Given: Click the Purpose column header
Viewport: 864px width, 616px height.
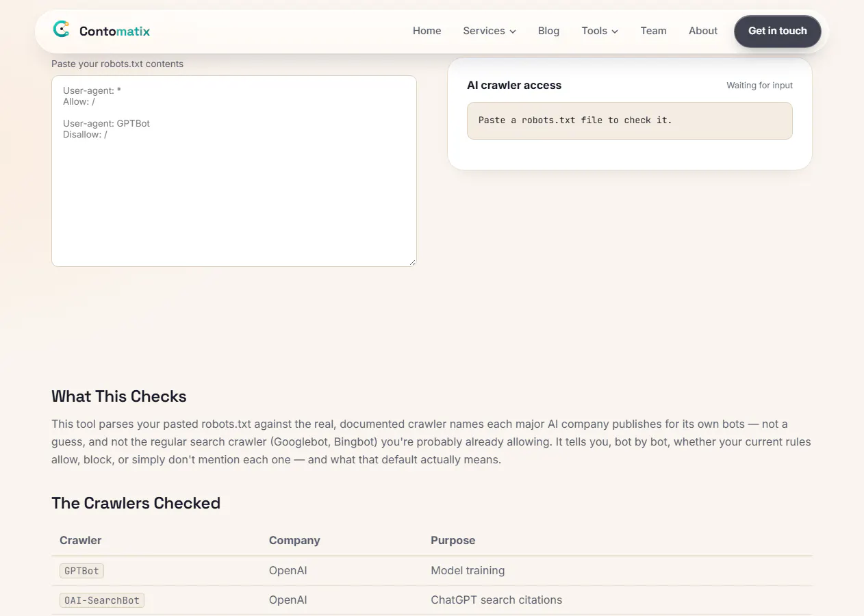Looking at the screenshot, I should (453, 540).
